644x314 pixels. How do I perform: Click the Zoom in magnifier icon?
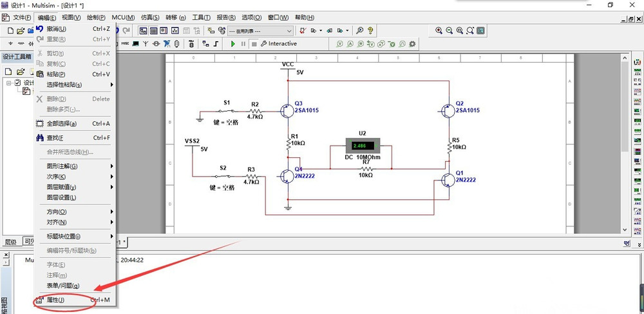tap(439, 30)
